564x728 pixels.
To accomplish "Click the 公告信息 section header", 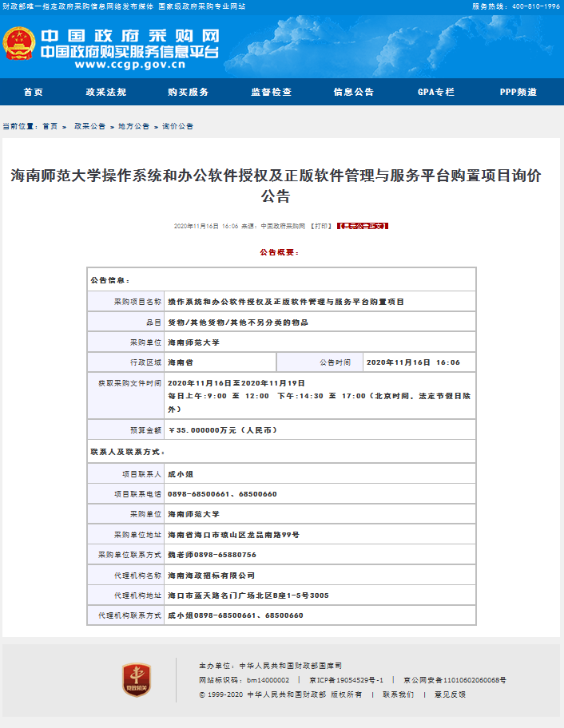I will [110, 280].
